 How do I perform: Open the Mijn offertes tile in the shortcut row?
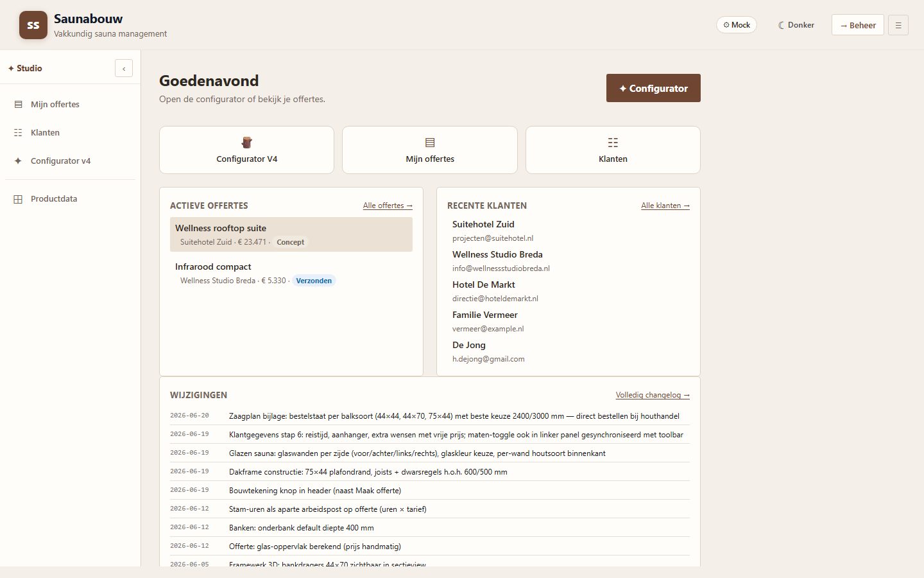point(430,150)
